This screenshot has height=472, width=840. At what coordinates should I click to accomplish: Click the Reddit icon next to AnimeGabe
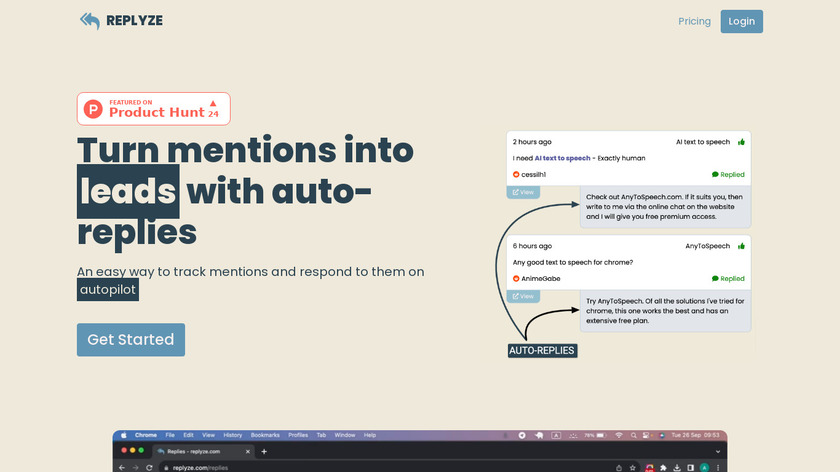[516, 279]
